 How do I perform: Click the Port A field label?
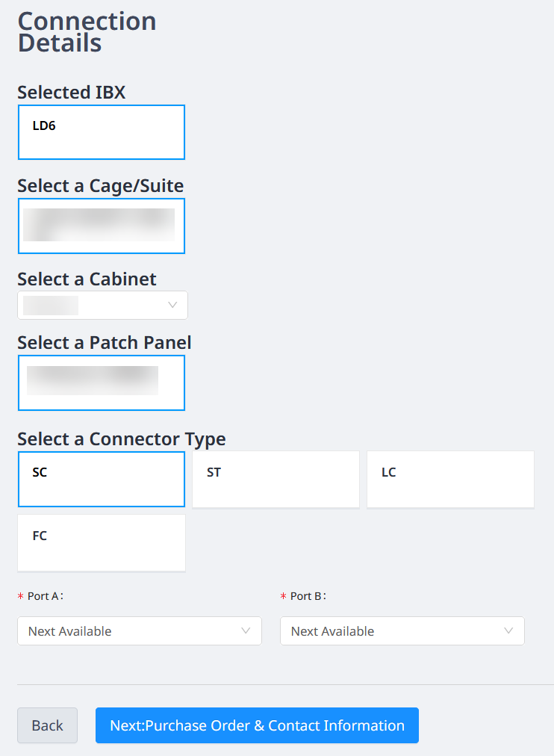click(44, 596)
